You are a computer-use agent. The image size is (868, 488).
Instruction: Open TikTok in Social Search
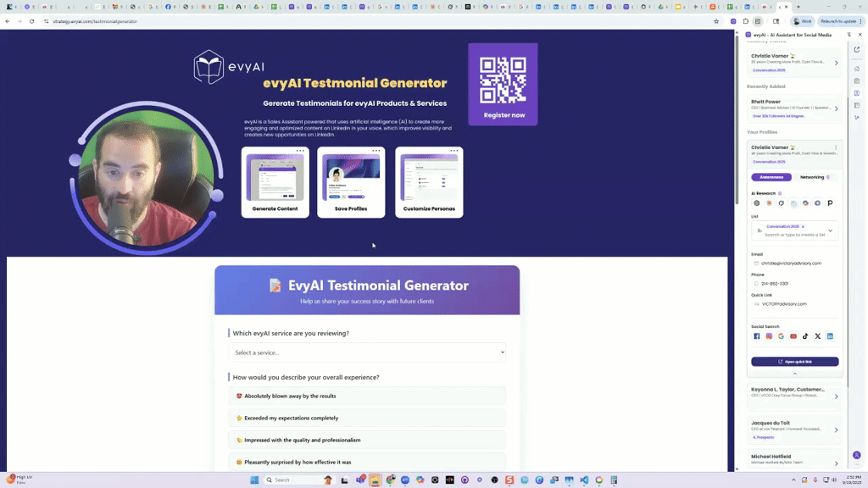click(x=805, y=336)
